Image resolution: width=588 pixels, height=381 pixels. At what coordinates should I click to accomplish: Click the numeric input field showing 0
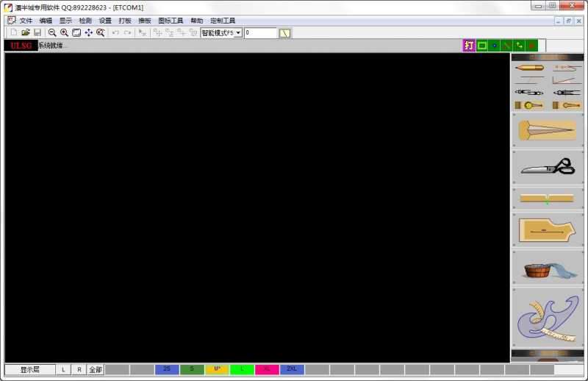pyautogui.click(x=260, y=33)
